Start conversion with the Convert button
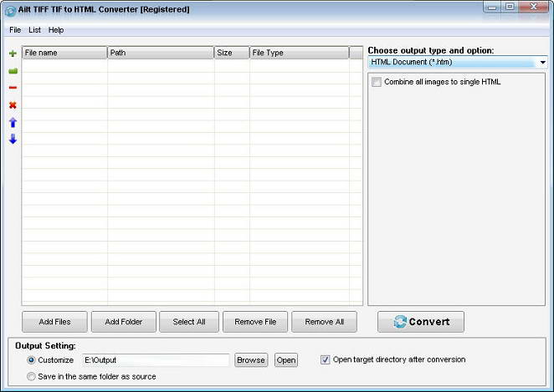554x392 pixels. click(x=421, y=322)
